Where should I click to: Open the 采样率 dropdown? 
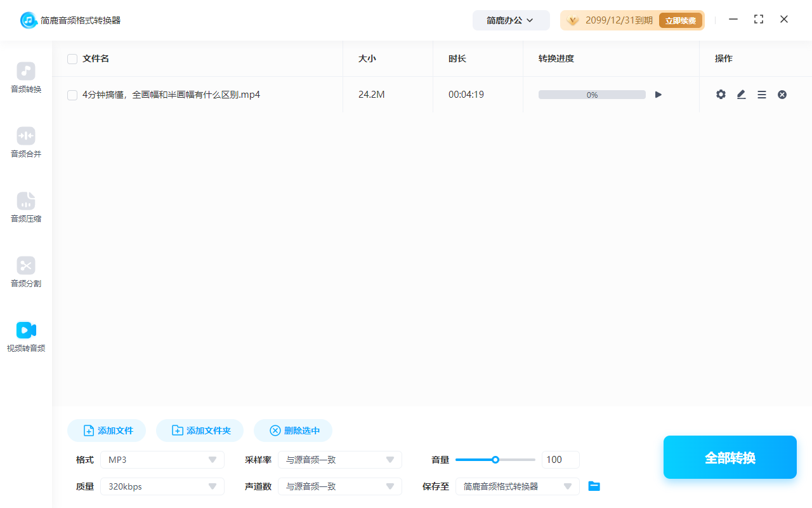340,459
